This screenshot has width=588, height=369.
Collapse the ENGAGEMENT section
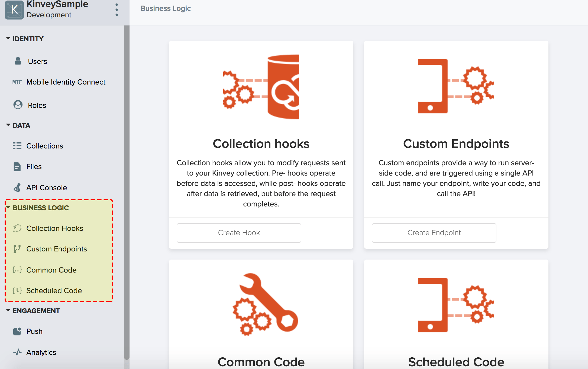8,310
